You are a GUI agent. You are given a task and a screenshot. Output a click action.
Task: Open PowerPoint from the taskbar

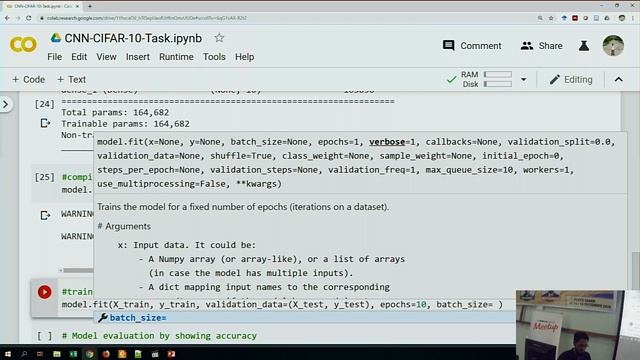171,354
